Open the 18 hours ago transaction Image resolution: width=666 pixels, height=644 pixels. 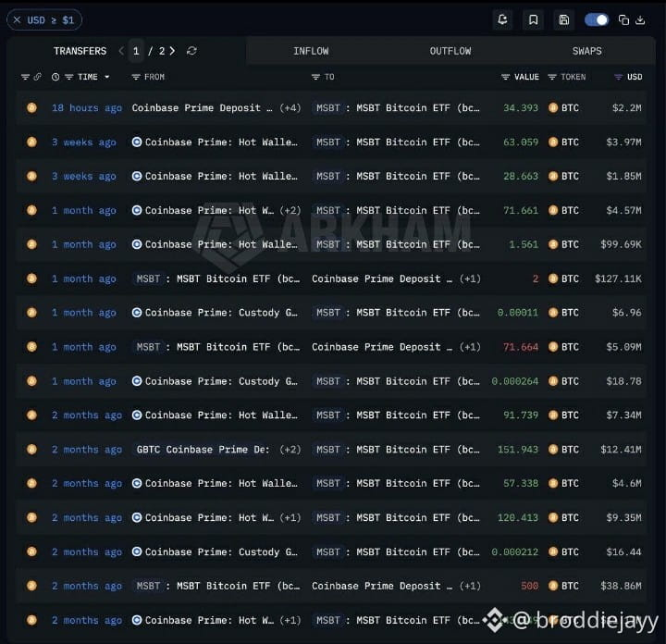87,108
